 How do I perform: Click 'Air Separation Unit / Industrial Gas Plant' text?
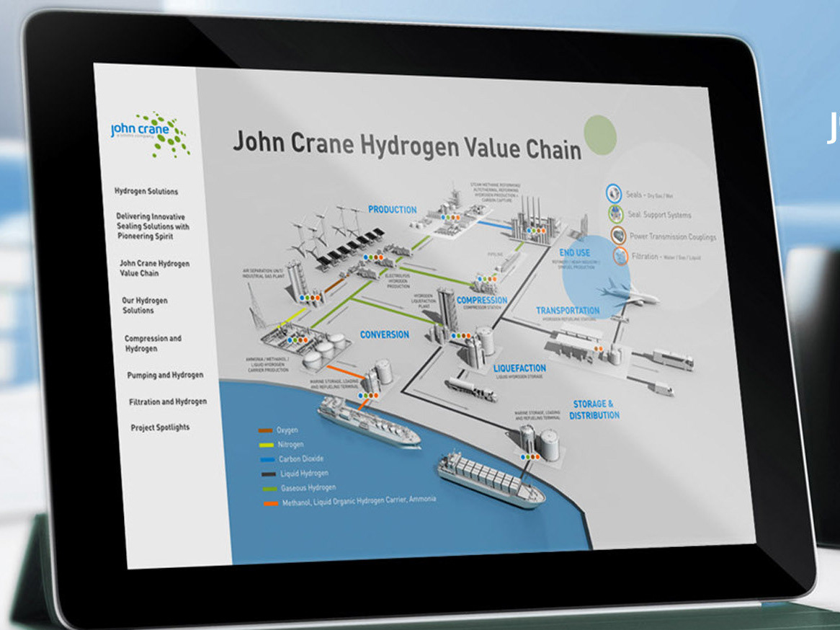[263, 273]
